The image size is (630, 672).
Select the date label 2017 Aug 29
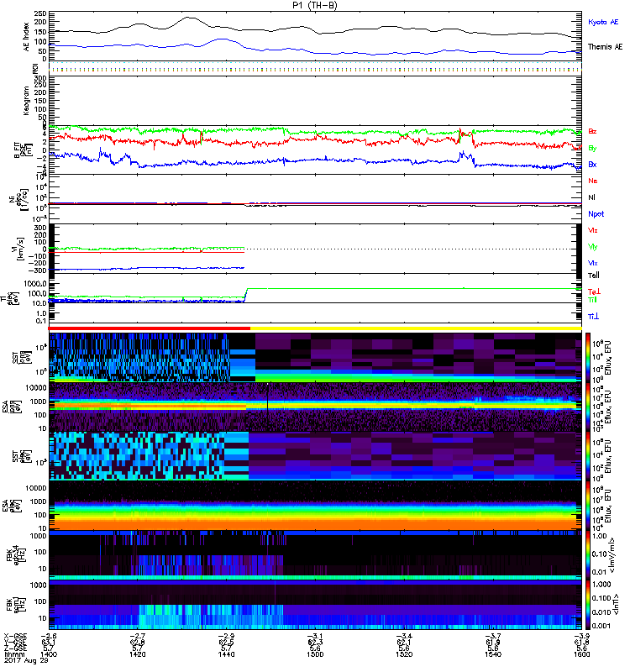point(26,660)
